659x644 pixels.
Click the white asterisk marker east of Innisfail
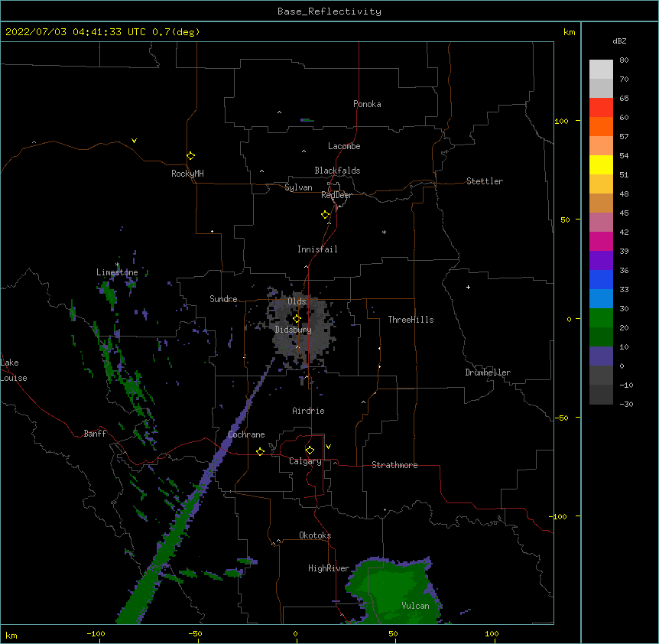(x=384, y=232)
